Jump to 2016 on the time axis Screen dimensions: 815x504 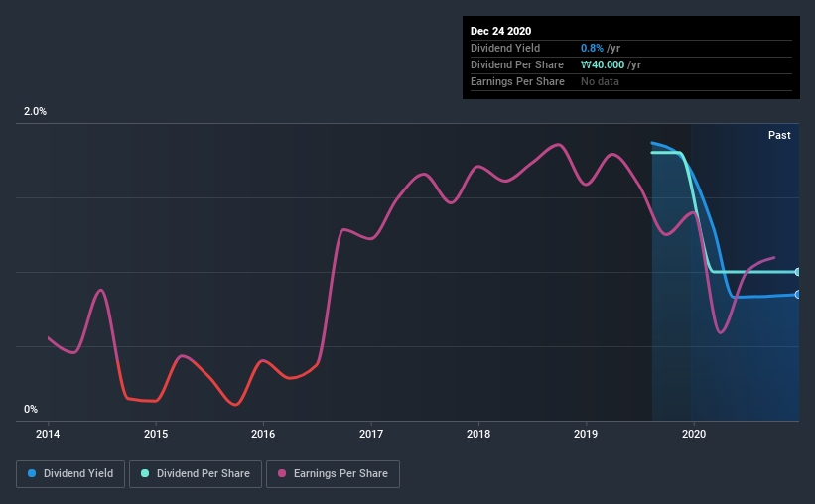[x=263, y=434]
